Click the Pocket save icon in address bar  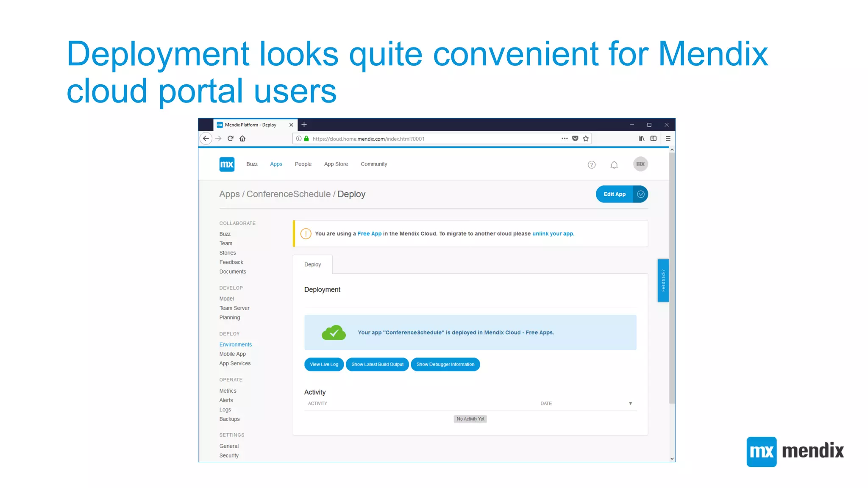(x=575, y=139)
